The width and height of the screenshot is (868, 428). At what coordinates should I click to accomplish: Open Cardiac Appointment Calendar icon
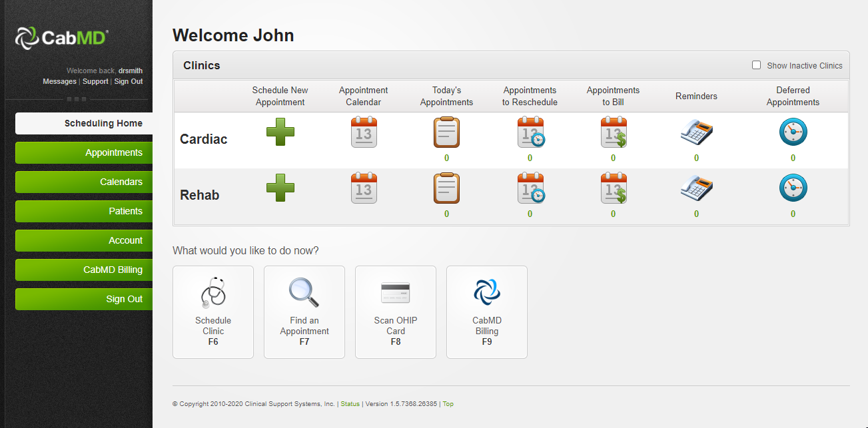pyautogui.click(x=364, y=132)
